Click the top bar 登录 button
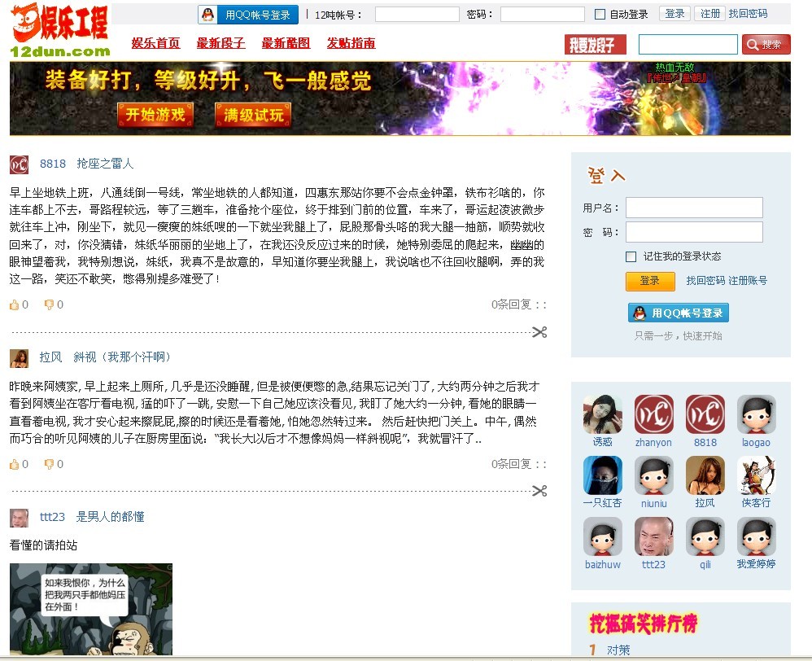 point(674,14)
